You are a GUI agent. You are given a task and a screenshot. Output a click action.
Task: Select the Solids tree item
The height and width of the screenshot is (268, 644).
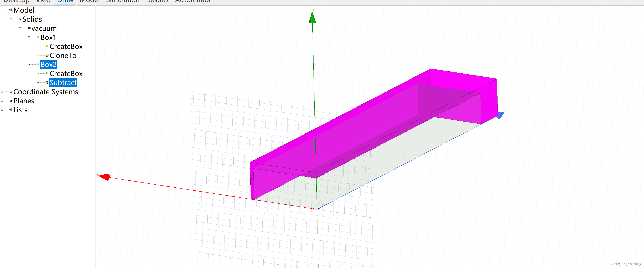32,19
